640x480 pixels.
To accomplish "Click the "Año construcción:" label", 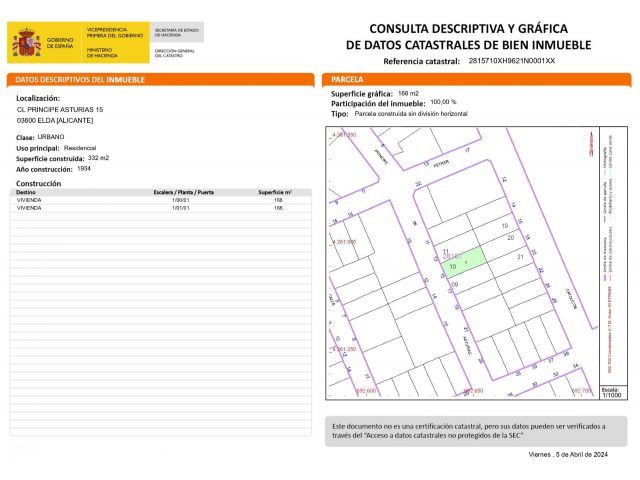I will click(x=44, y=169).
